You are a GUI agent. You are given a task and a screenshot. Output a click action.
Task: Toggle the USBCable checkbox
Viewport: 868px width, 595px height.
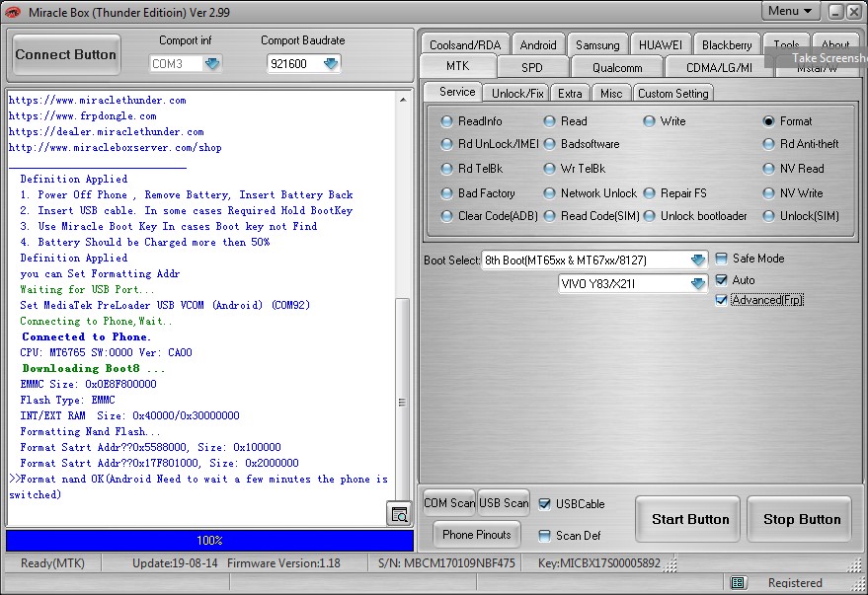click(x=544, y=504)
